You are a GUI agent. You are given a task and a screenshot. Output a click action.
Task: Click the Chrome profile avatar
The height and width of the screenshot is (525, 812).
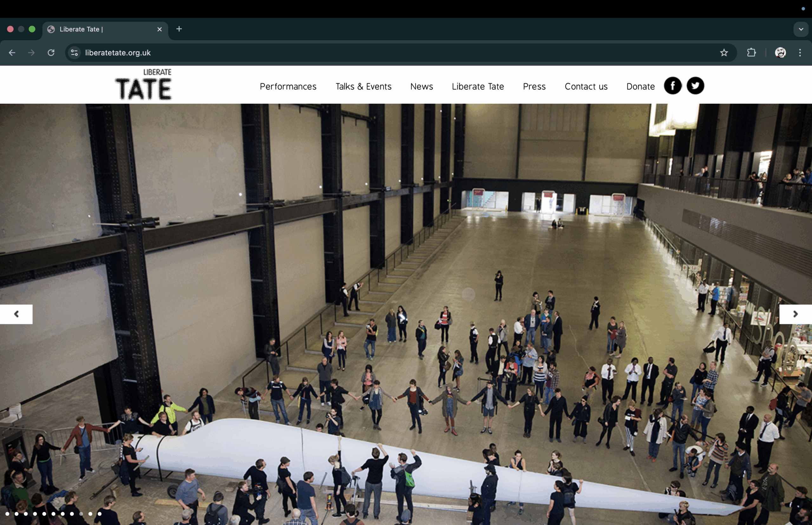click(780, 53)
